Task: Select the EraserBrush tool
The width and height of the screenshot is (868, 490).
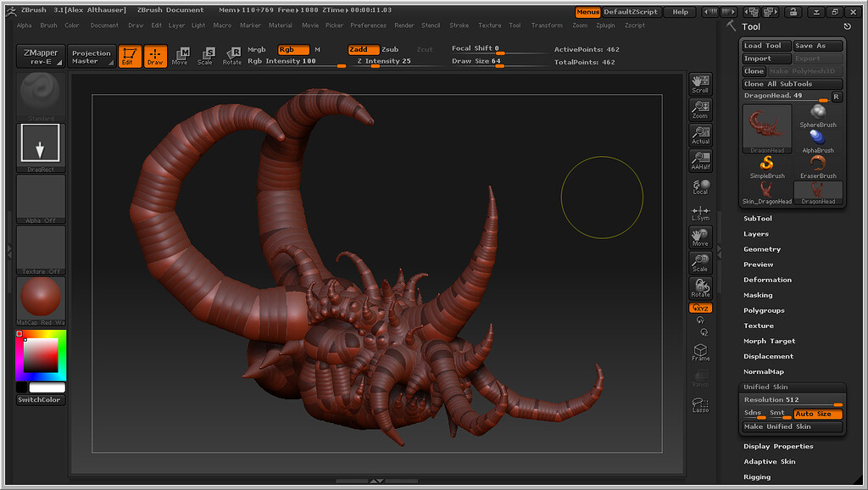Action: tap(817, 161)
